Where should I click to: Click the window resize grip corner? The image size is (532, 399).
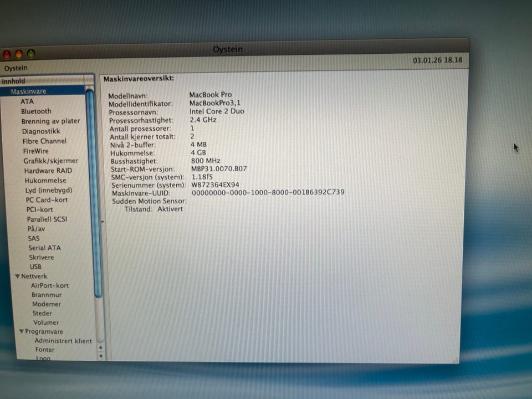point(456,360)
